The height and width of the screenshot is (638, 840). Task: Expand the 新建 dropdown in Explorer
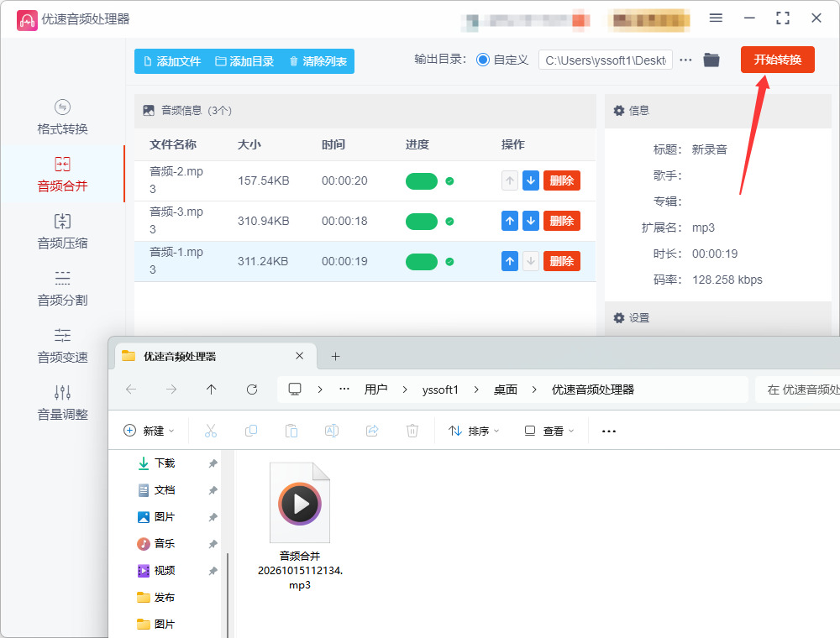[149, 431]
